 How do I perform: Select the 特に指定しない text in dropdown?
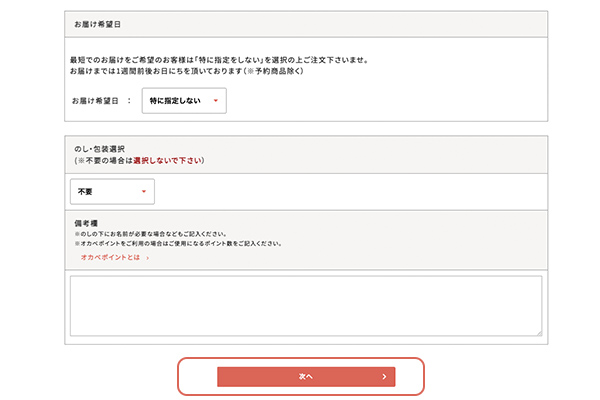click(x=174, y=101)
